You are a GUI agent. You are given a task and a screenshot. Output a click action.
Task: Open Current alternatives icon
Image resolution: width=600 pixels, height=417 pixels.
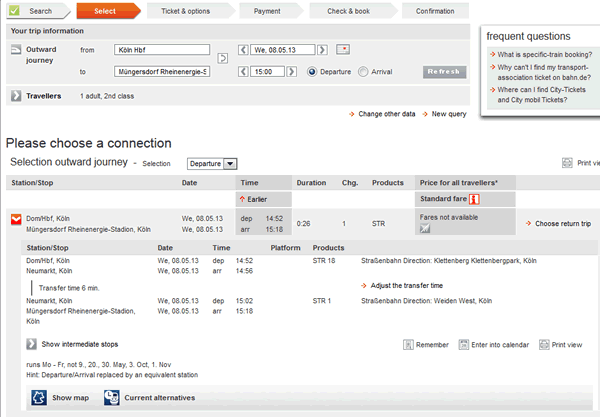click(111, 398)
